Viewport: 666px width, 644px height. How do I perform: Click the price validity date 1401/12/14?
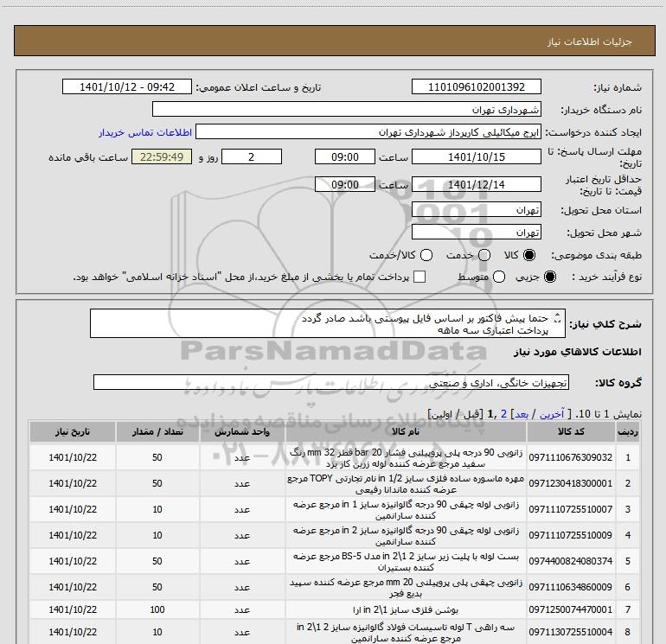[476, 184]
